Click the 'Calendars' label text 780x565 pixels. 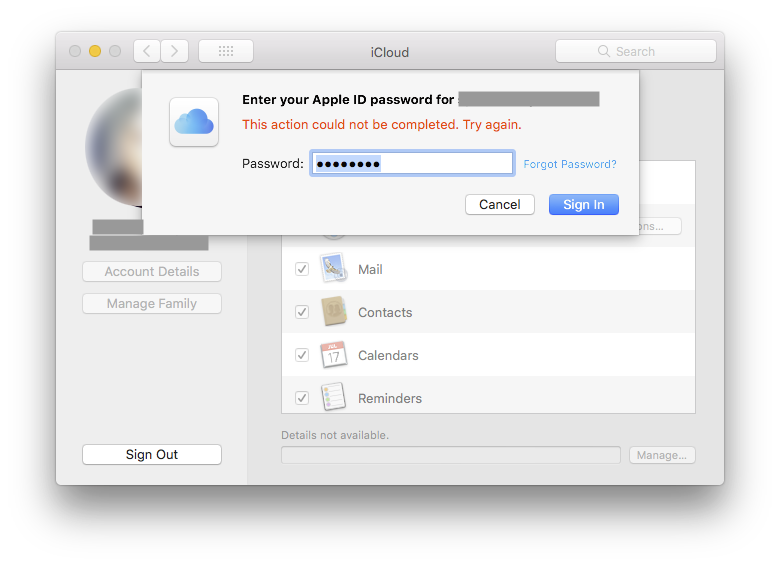[x=388, y=356]
